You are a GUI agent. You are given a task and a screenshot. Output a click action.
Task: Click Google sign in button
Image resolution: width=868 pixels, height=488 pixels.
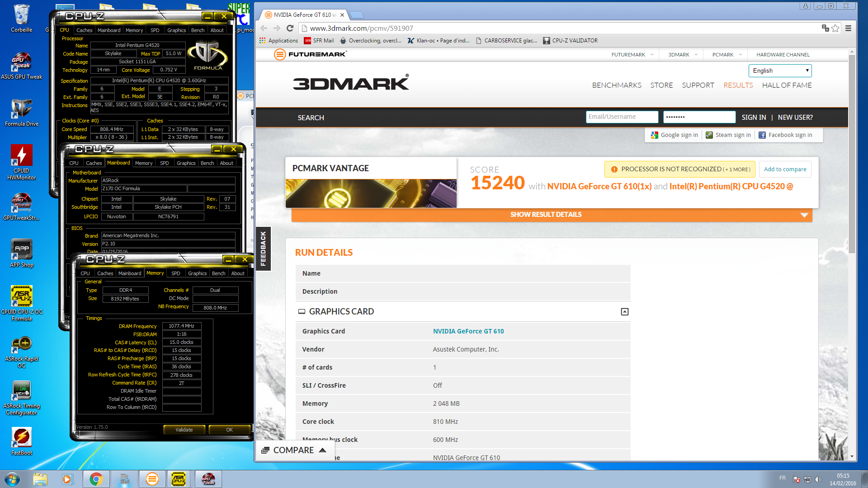[675, 135]
